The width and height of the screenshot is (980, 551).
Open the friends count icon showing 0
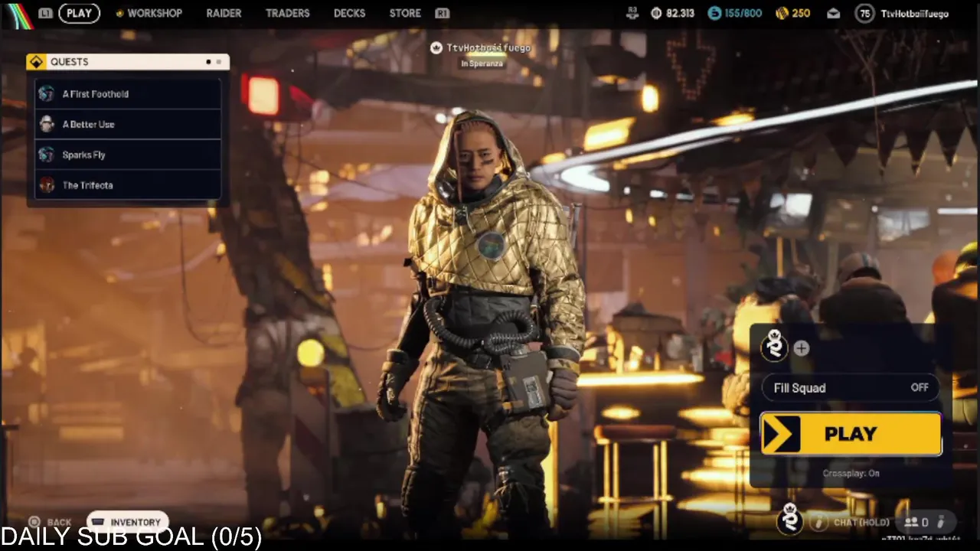917,523
